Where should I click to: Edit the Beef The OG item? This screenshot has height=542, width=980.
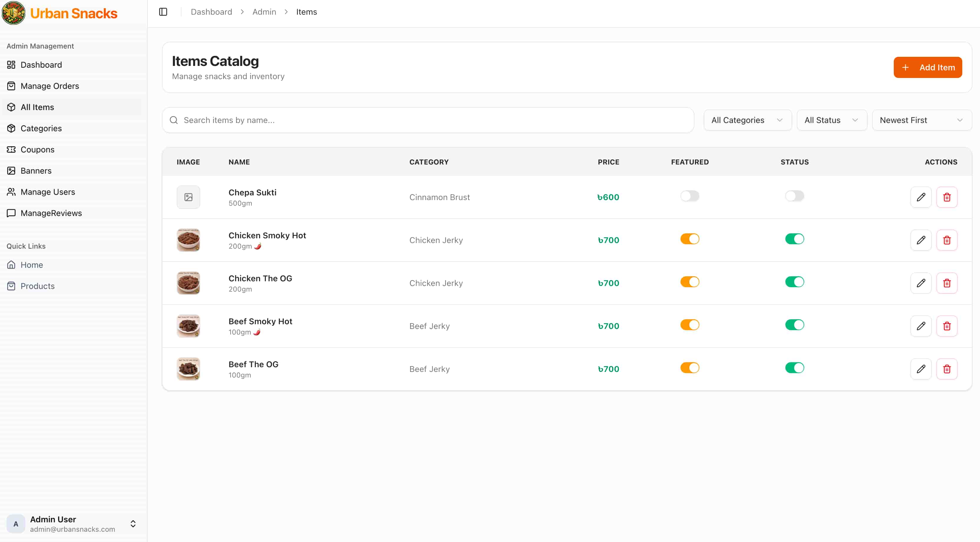(921, 369)
